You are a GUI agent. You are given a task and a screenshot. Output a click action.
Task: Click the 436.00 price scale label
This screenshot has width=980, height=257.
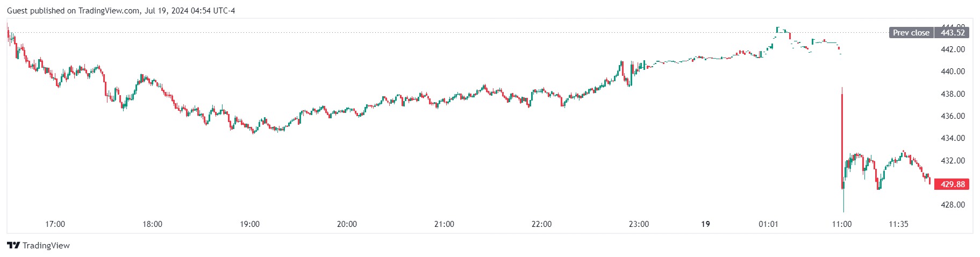tap(953, 116)
